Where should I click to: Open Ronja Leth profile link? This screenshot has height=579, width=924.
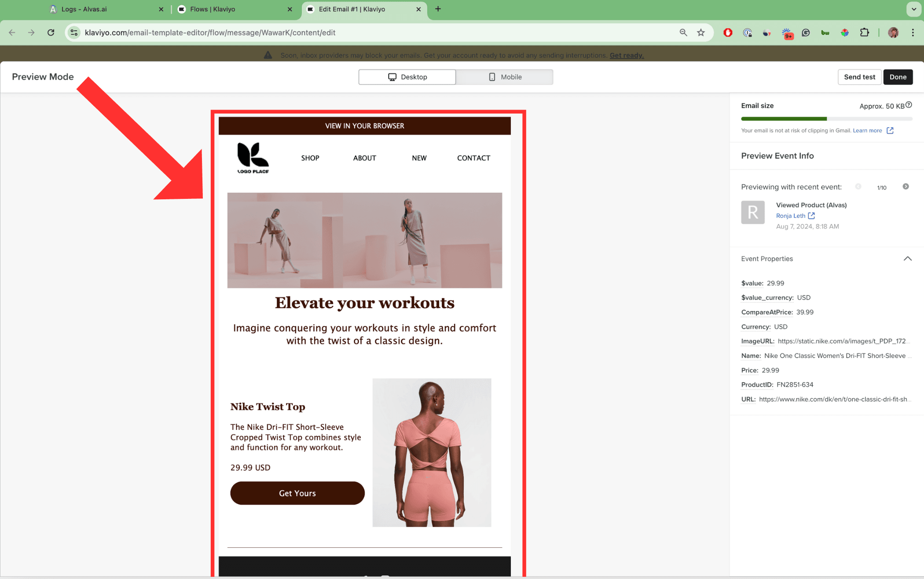click(791, 216)
